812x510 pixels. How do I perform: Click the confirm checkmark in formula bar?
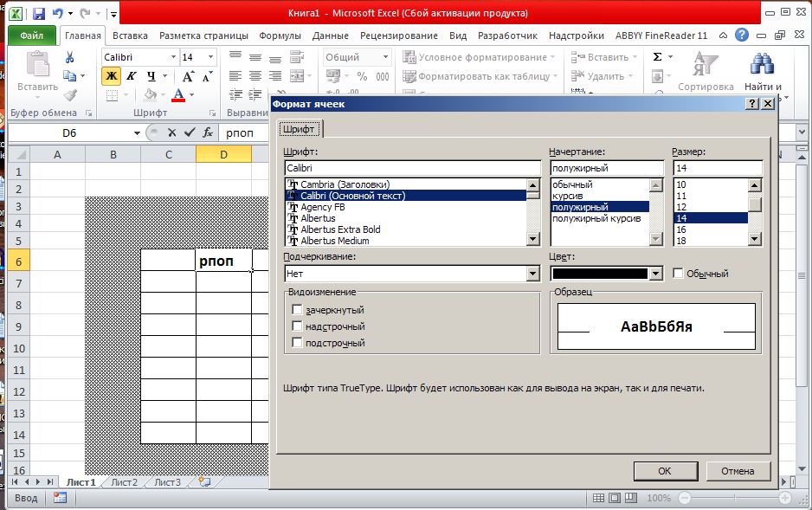[190, 133]
